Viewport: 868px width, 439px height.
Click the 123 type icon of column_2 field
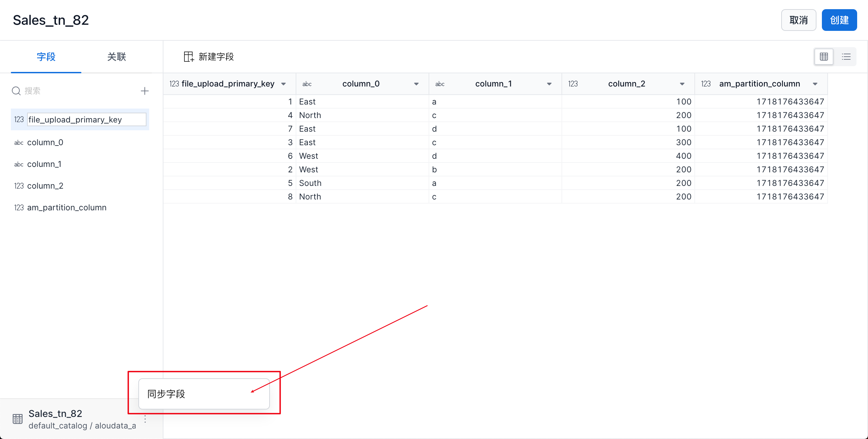(x=19, y=186)
